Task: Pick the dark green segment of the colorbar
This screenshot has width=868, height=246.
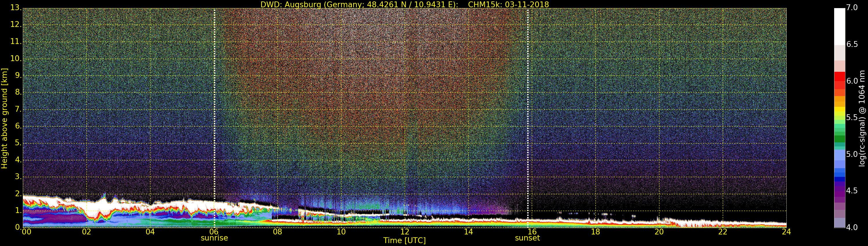Action: (839, 139)
